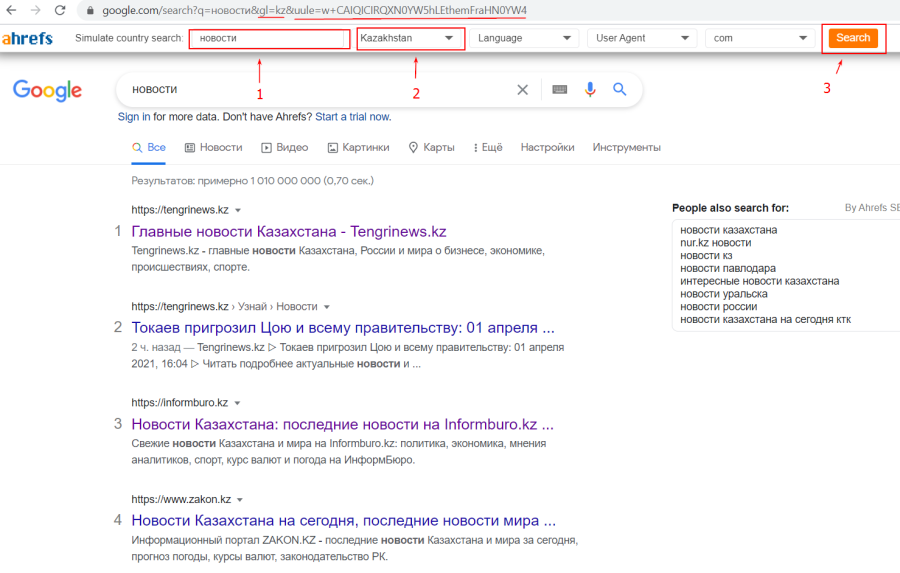Image resolution: width=900 pixels, height=573 pixels.
Task: Click новости уральска related search
Action: click(724, 294)
